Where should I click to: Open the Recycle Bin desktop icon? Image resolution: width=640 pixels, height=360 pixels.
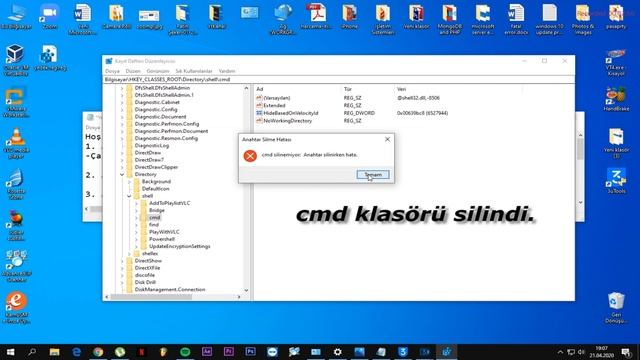(616, 308)
